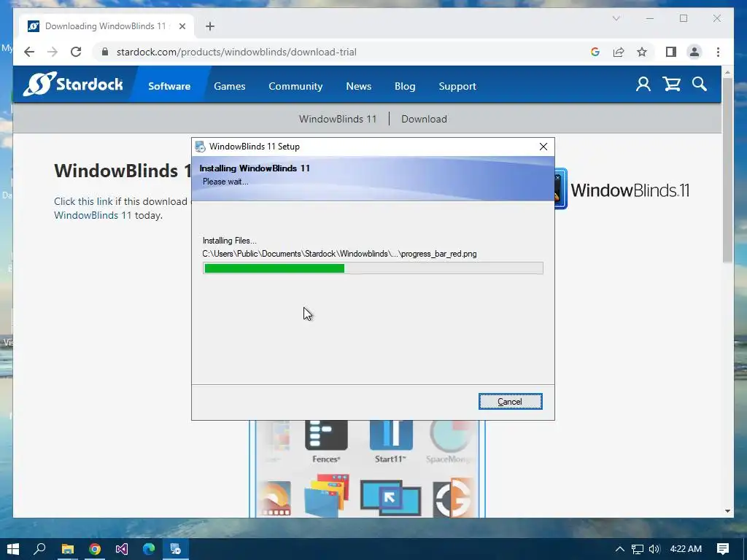Reload the page with the refresh icon
The image size is (747, 560).
click(76, 52)
